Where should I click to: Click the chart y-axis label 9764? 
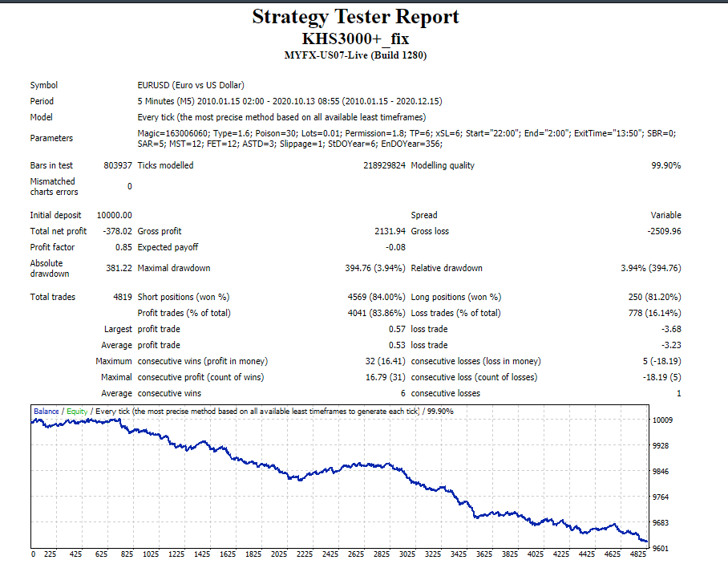click(x=661, y=497)
